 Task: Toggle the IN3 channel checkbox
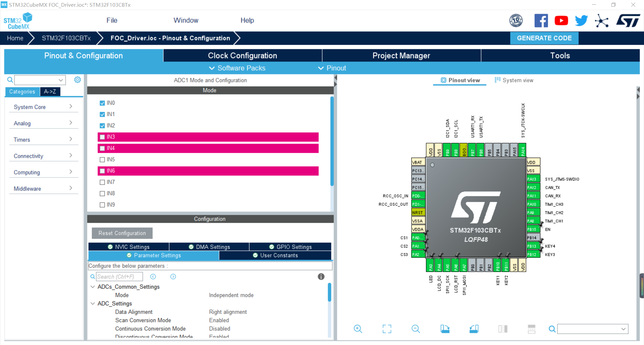[x=102, y=137]
